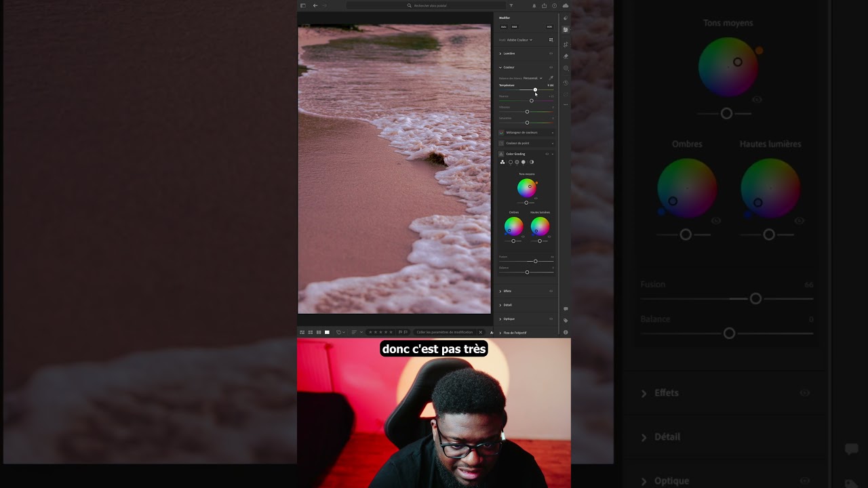Image resolution: width=868 pixels, height=488 pixels.
Task: Select the single photo detail view icon
Action: 327,332
